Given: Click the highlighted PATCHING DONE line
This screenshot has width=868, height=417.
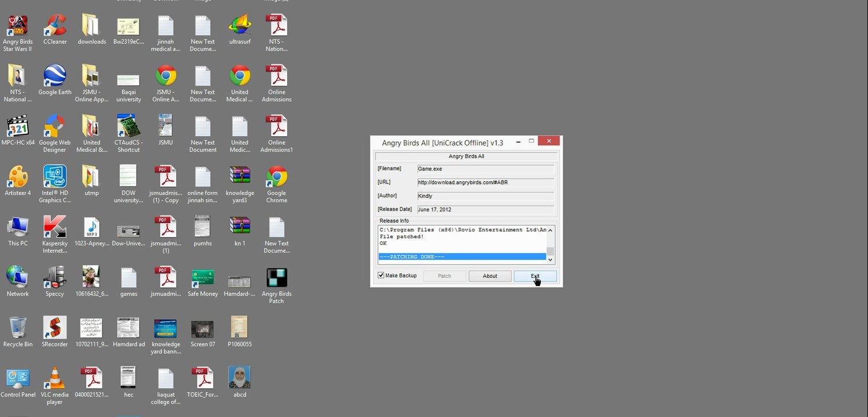Looking at the screenshot, I should [462, 257].
